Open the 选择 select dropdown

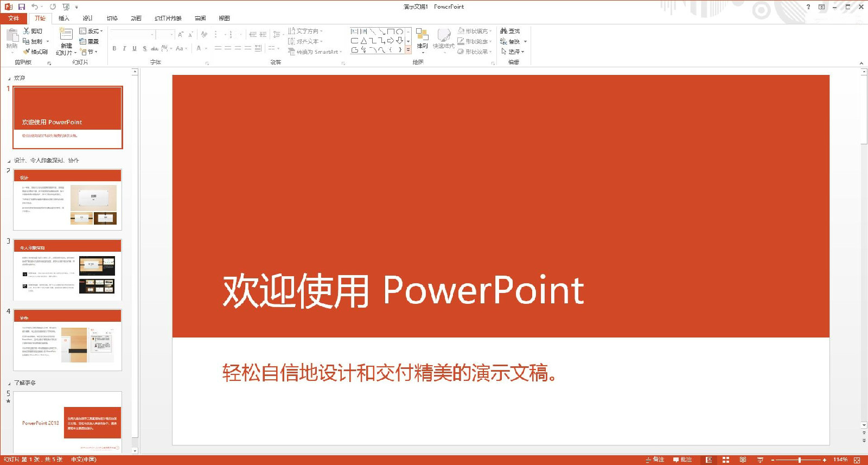(513, 52)
